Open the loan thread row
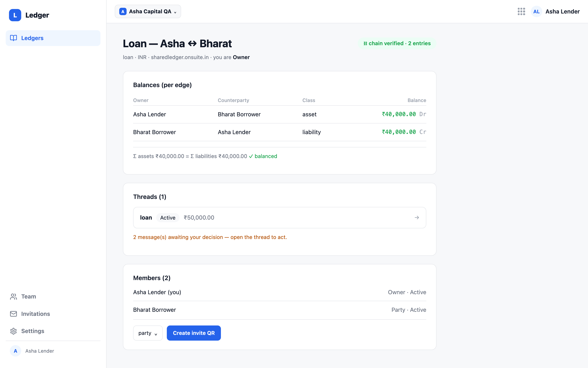Viewport: 588px width, 368px height. [280, 218]
